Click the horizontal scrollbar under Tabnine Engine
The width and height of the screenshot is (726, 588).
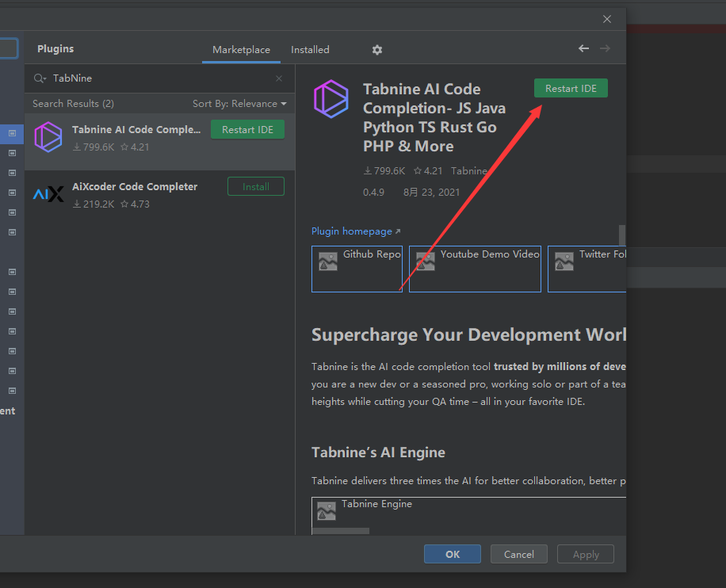coord(341,531)
